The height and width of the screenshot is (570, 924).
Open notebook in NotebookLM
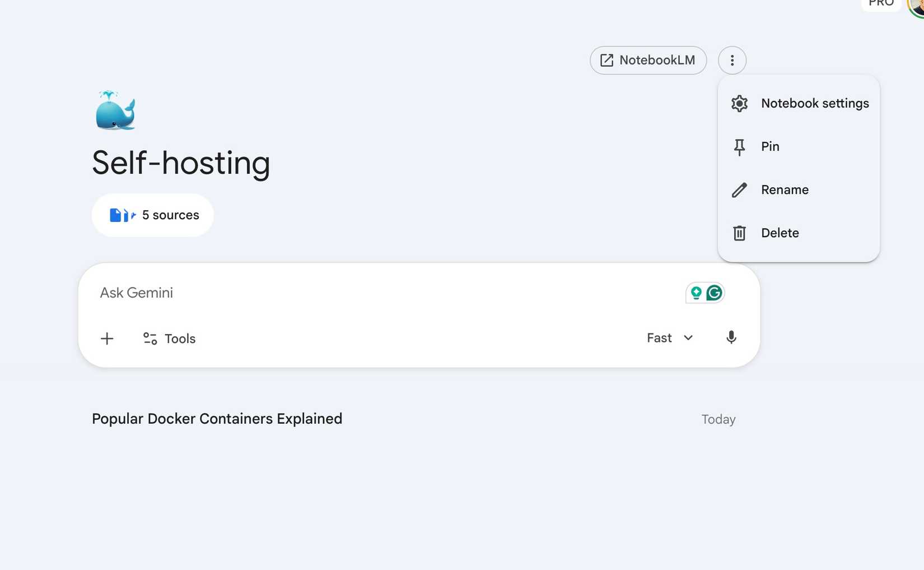648,60
